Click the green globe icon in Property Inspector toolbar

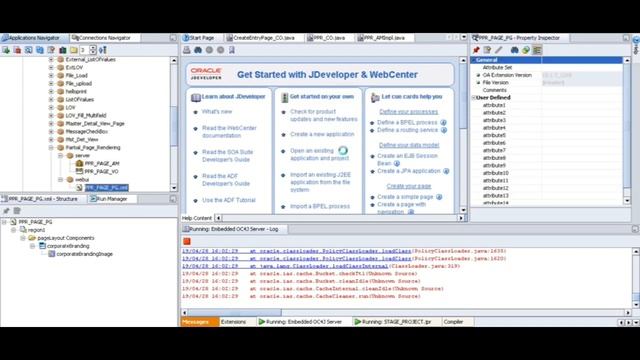click(526, 50)
